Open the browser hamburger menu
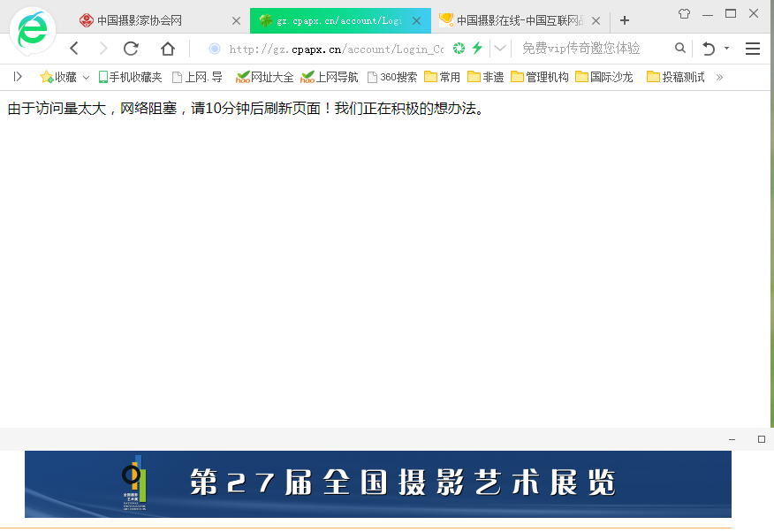 click(752, 49)
